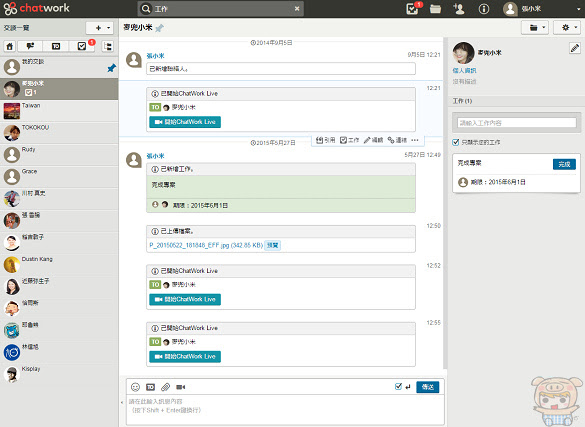This screenshot has height=427, width=585.
Task: Start ChatWork Live from the 12:52 message
Action: coord(185,299)
